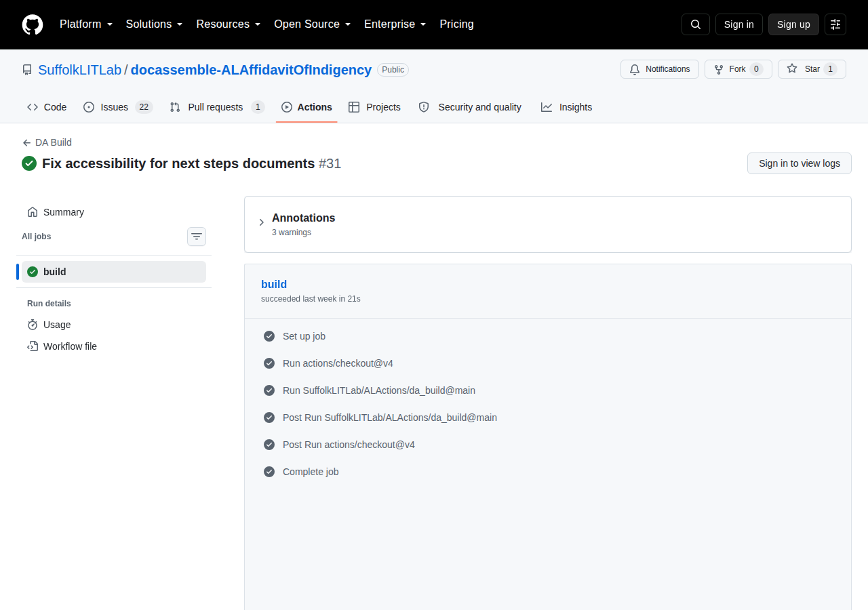Click the Sign up button
This screenshot has height=610, width=868.
(793, 24)
